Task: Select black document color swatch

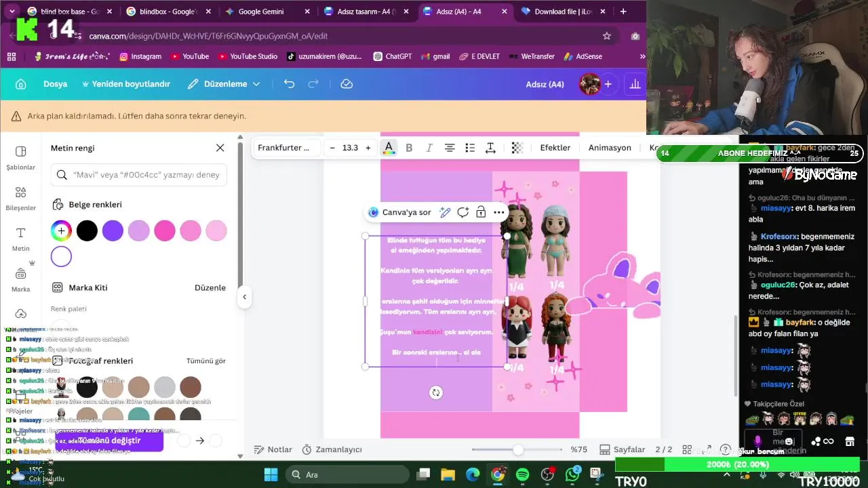Action: point(87,231)
